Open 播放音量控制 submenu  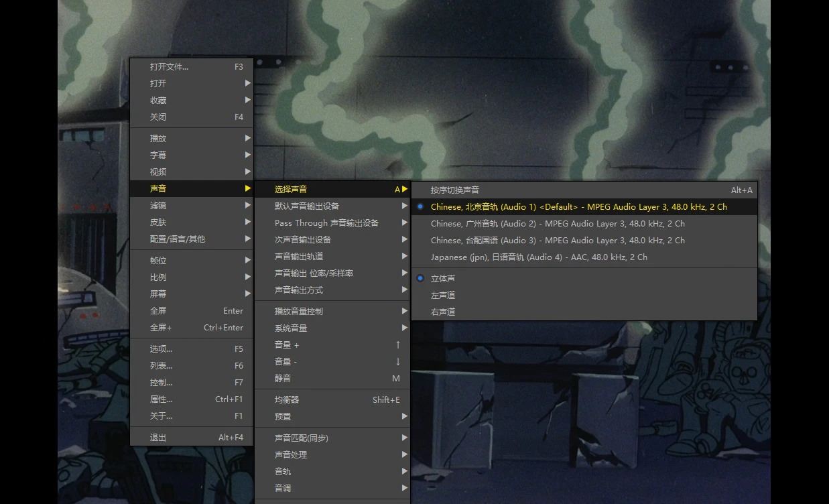coord(332,311)
